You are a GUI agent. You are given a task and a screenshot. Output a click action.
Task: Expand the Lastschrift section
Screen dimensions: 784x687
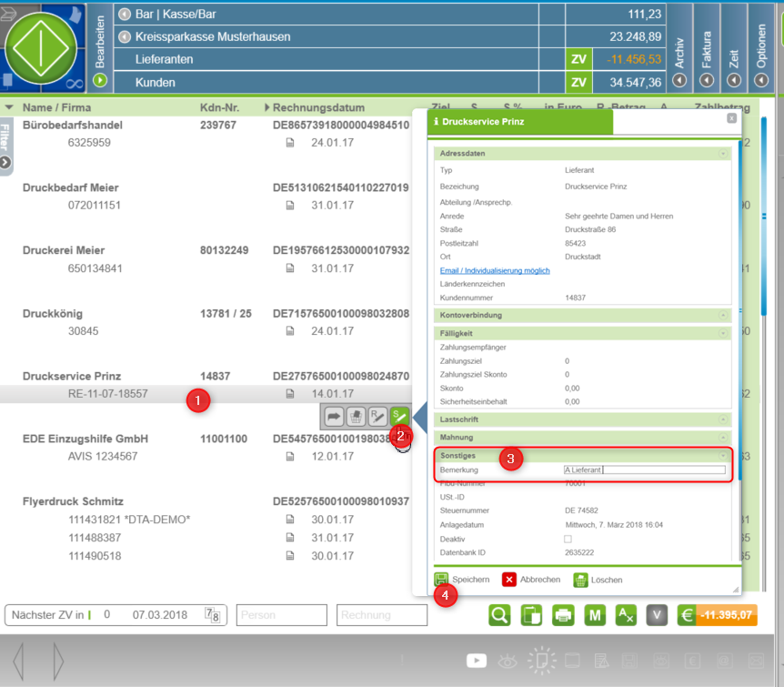[723, 419]
